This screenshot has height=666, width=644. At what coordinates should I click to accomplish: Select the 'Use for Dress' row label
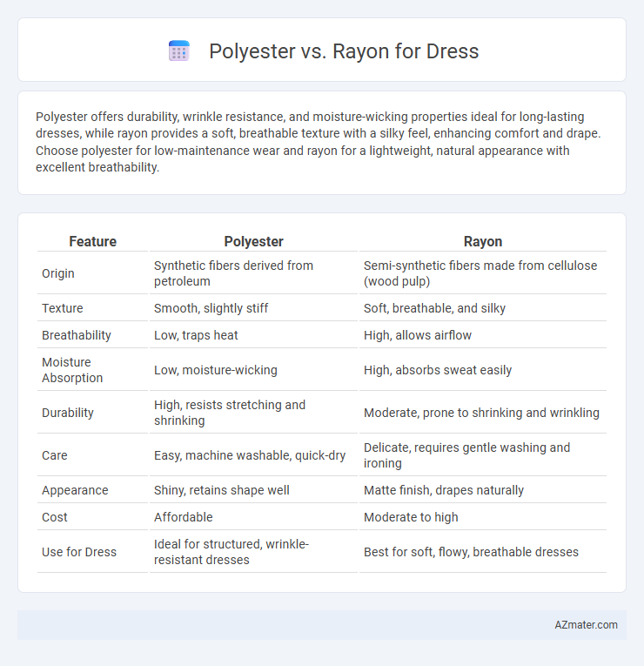click(x=79, y=552)
